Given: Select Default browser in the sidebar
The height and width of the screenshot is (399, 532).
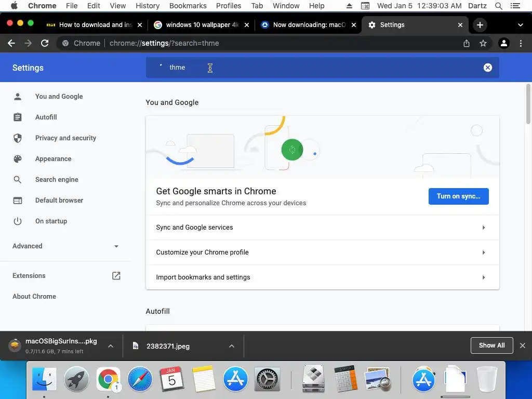Looking at the screenshot, I should coord(59,200).
